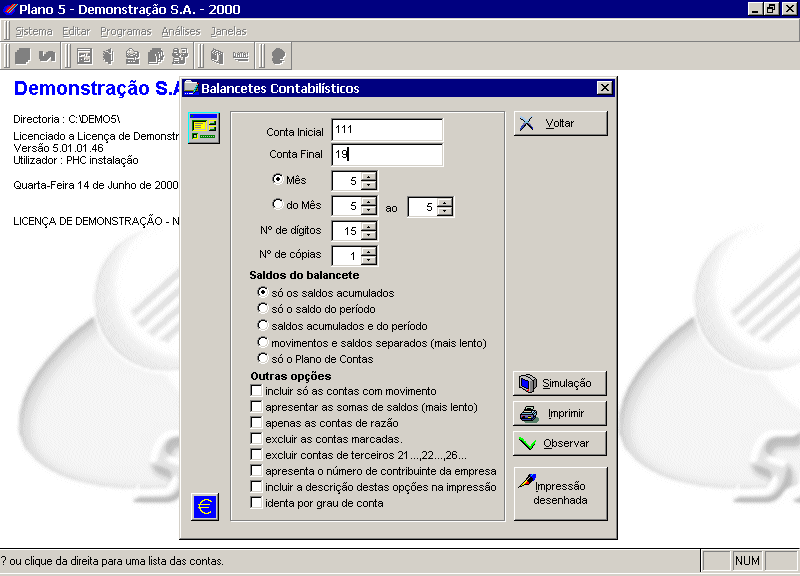The image size is (800, 576).
Task: Open the Programas menu
Action: click(126, 31)
